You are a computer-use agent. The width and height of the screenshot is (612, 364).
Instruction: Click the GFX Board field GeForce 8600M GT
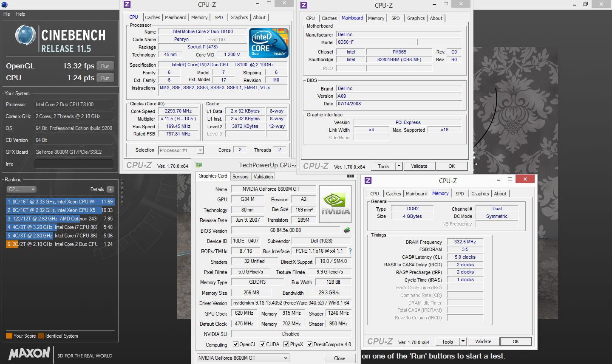74,152
